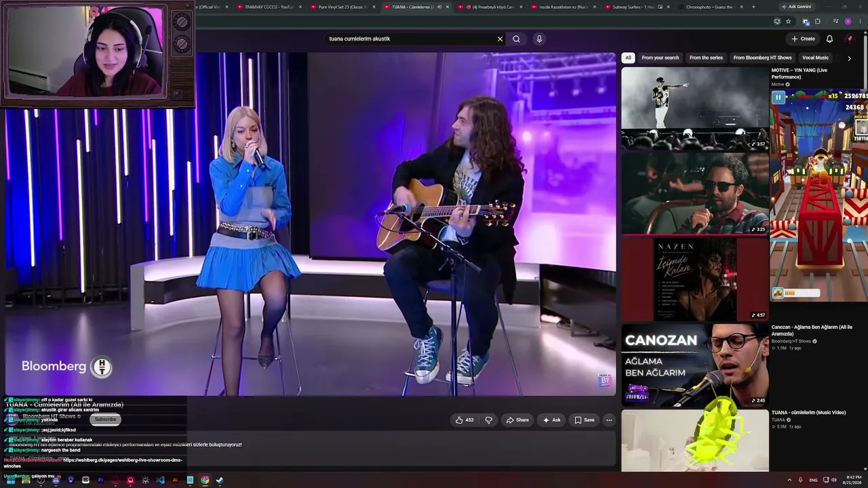868x488 pixels.
Task: Open the Canozan Ağlama Ben Ağlarım thumbnail
Action: (x=694, y=365)
